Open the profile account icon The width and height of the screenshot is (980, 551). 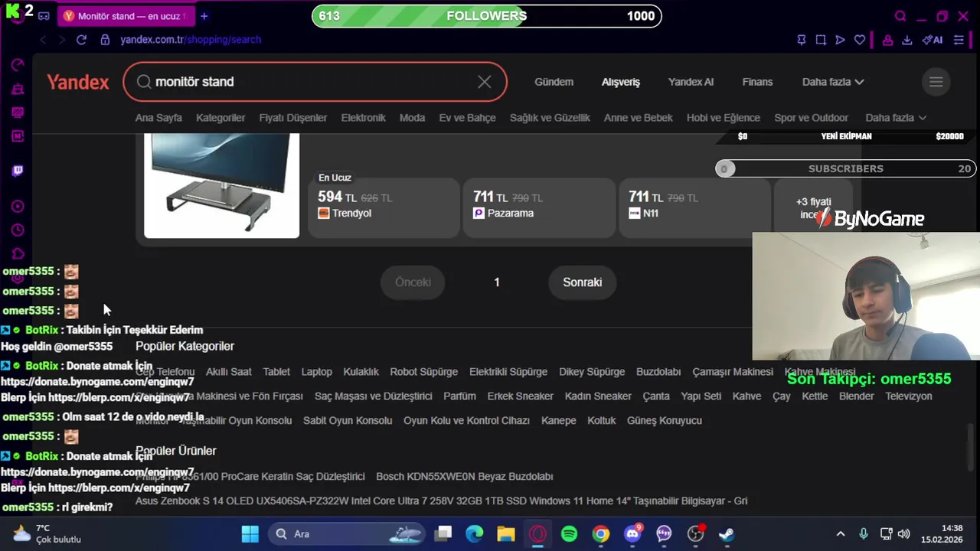pyautogui.click(x=887, y=40)
